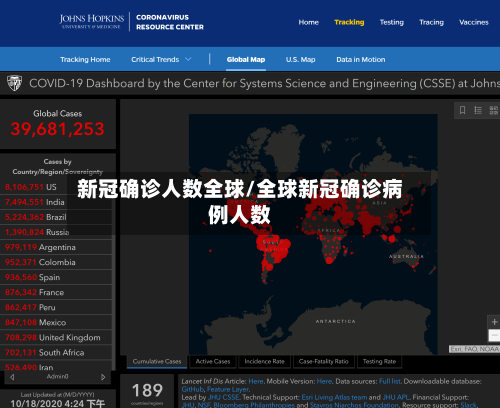Expand the Critical Trends dropdown chevron

coord(188,59)
